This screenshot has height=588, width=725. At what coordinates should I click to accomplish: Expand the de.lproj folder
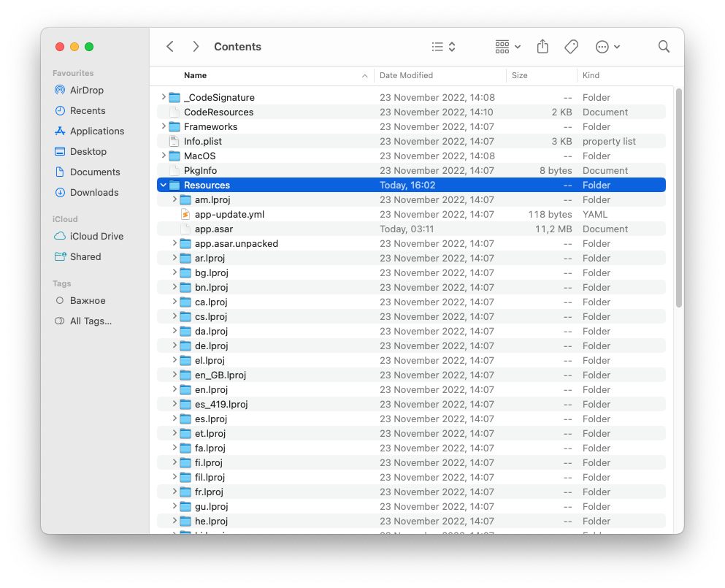pos(174,345)
